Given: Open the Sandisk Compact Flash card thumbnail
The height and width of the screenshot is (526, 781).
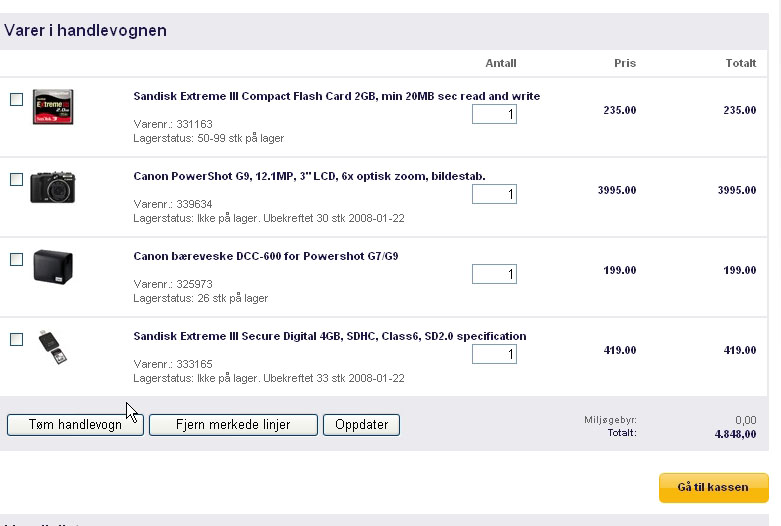Looking at the screenshot, I should point(53,107).
